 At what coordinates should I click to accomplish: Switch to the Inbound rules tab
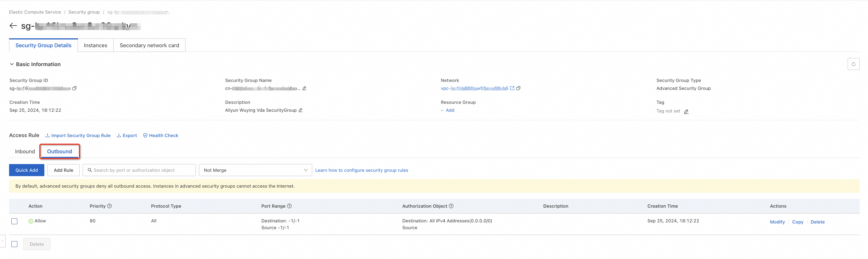click(x=25, y=152)
